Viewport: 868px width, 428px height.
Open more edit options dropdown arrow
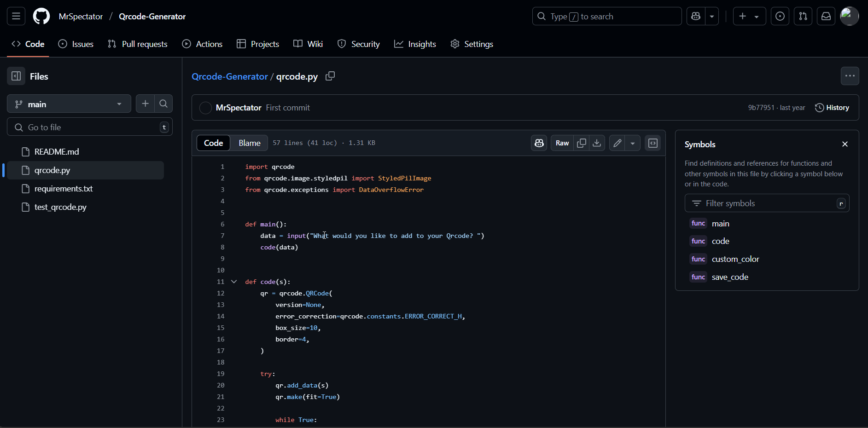633,143
